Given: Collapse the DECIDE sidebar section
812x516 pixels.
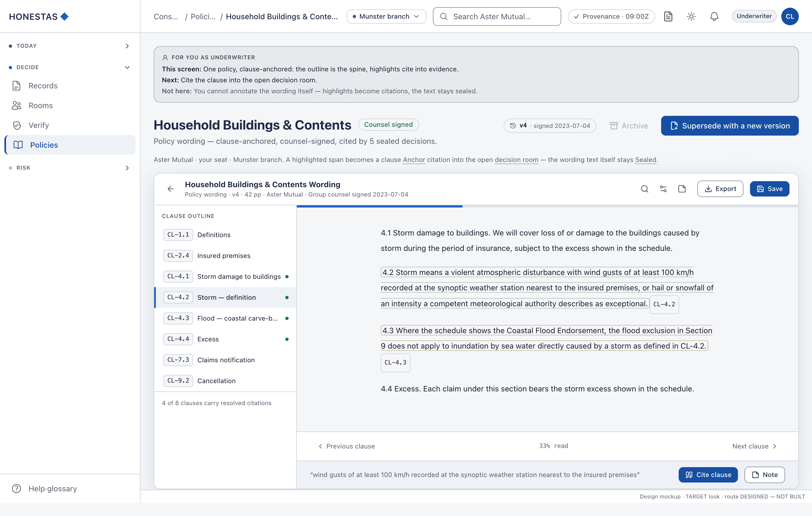Looking at the screenshot, I should 70,67.
